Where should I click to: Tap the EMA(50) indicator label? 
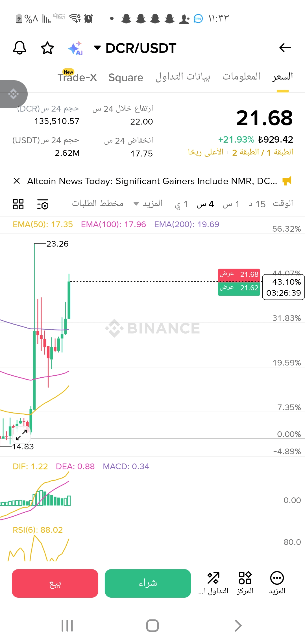[43, 224]
